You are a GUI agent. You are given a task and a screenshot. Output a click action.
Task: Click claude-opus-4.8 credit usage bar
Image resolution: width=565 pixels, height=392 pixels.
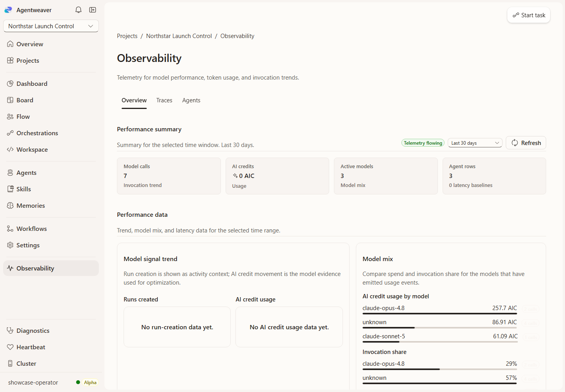coord(440,314)
